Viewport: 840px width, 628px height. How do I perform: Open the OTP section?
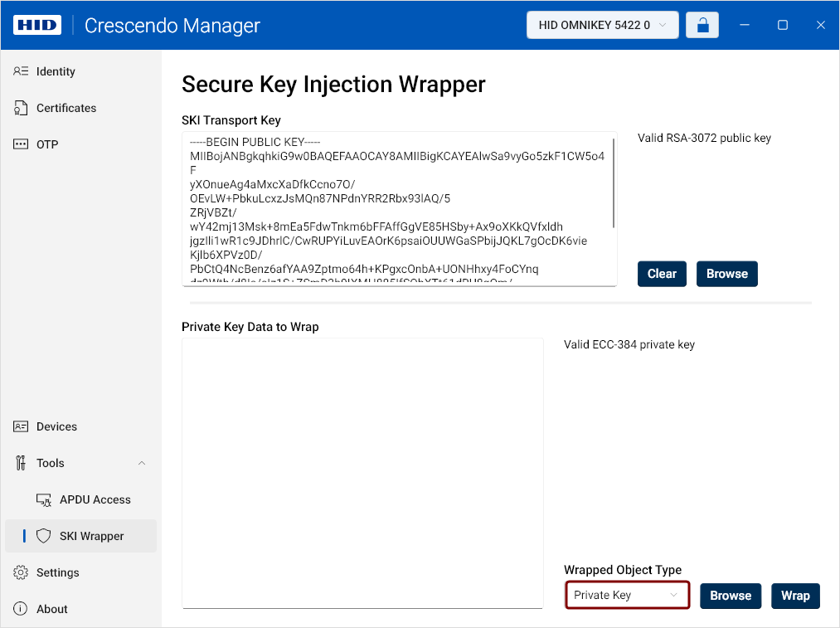pos(81,144)
